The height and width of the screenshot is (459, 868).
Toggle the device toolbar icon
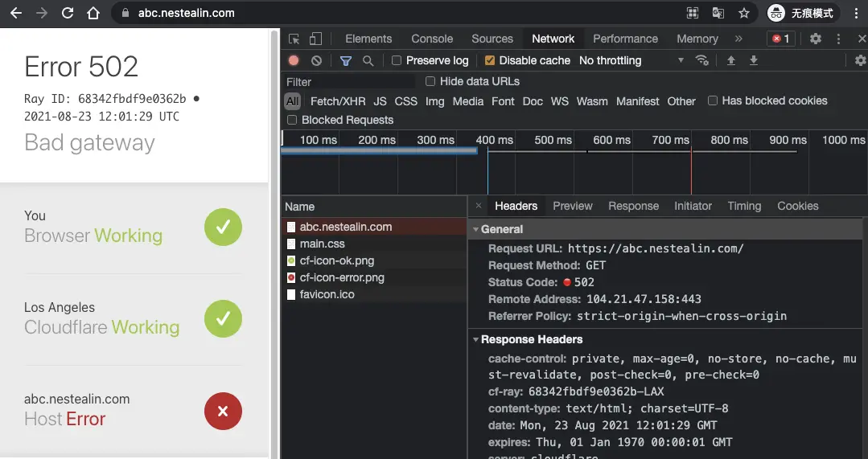tap(315, 39)
